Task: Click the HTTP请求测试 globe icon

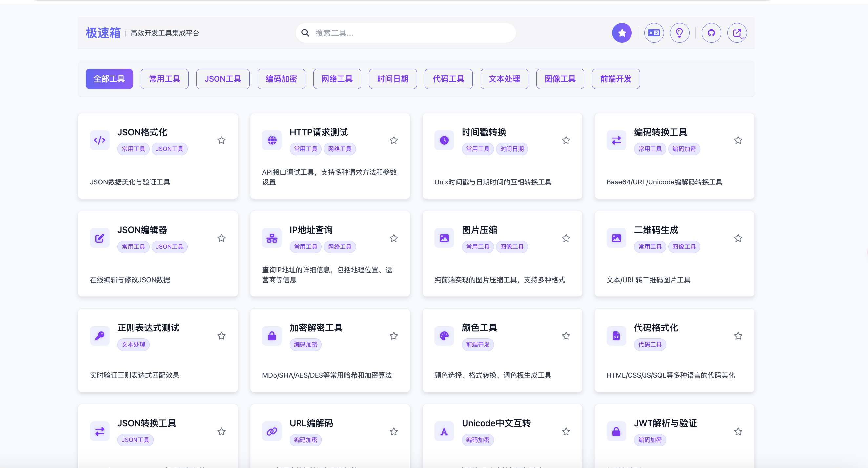Action: pos(272,140)
